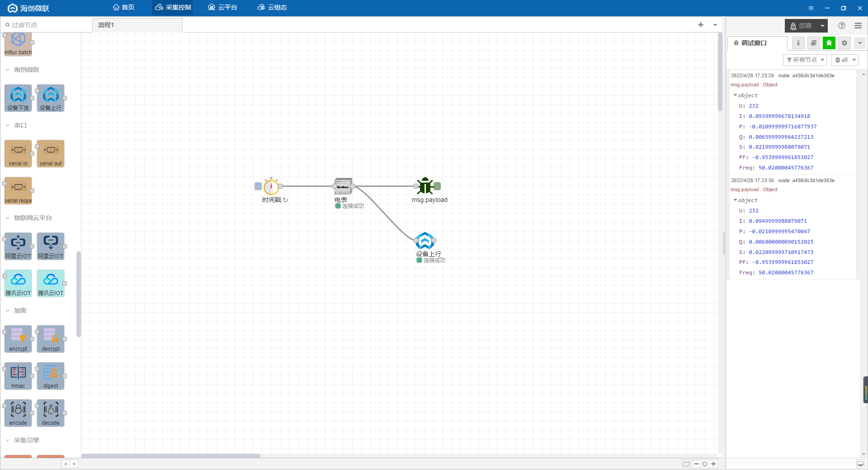
Task: Select the 设备上行 node on canvas
Action: (425, 240)
